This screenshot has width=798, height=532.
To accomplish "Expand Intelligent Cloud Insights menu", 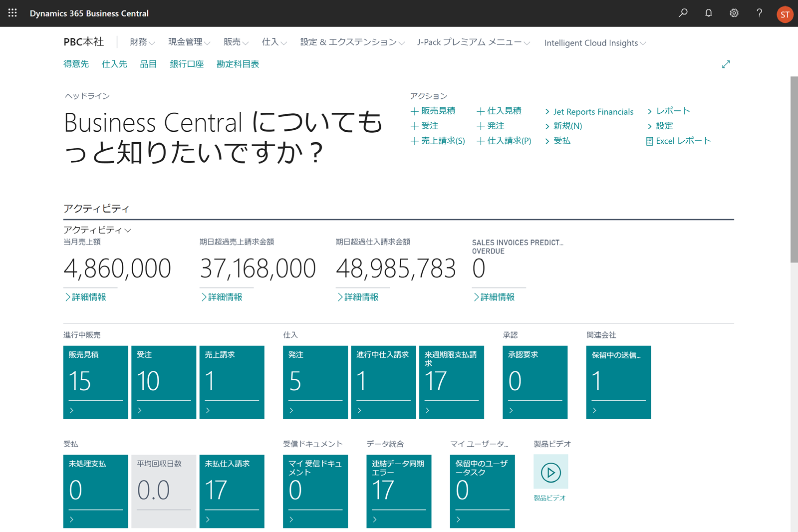I will coord(595,43).
